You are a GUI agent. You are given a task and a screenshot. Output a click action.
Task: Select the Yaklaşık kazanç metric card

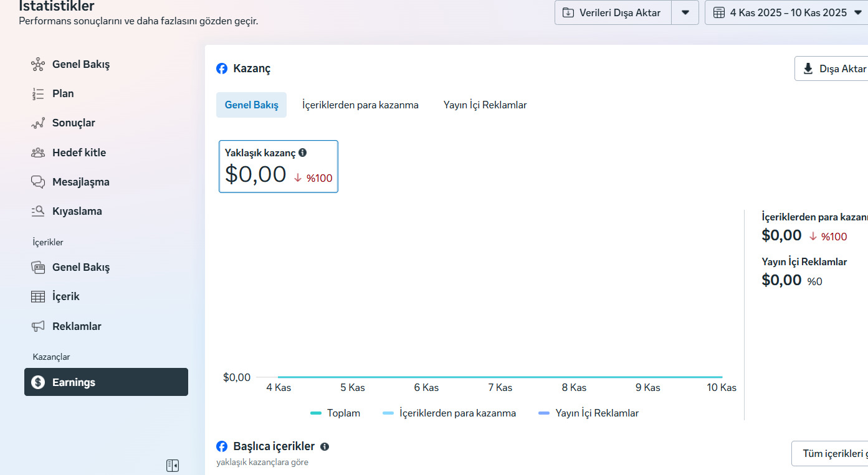279,166
